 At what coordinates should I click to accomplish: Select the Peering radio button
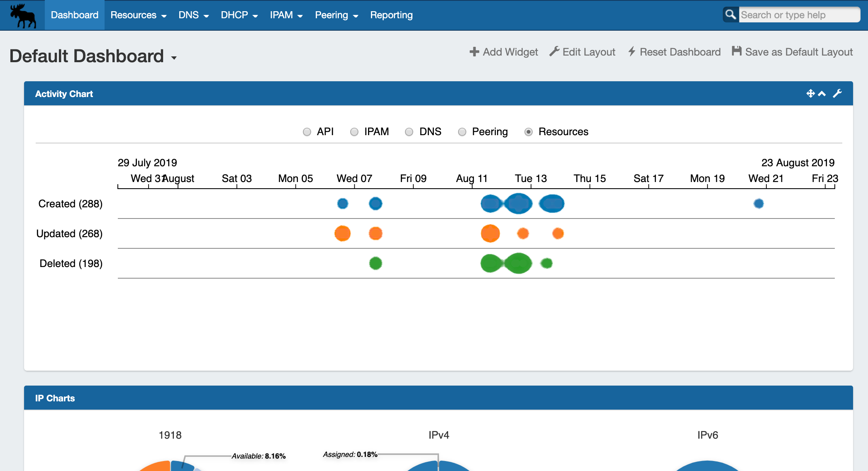pos(462,132)
